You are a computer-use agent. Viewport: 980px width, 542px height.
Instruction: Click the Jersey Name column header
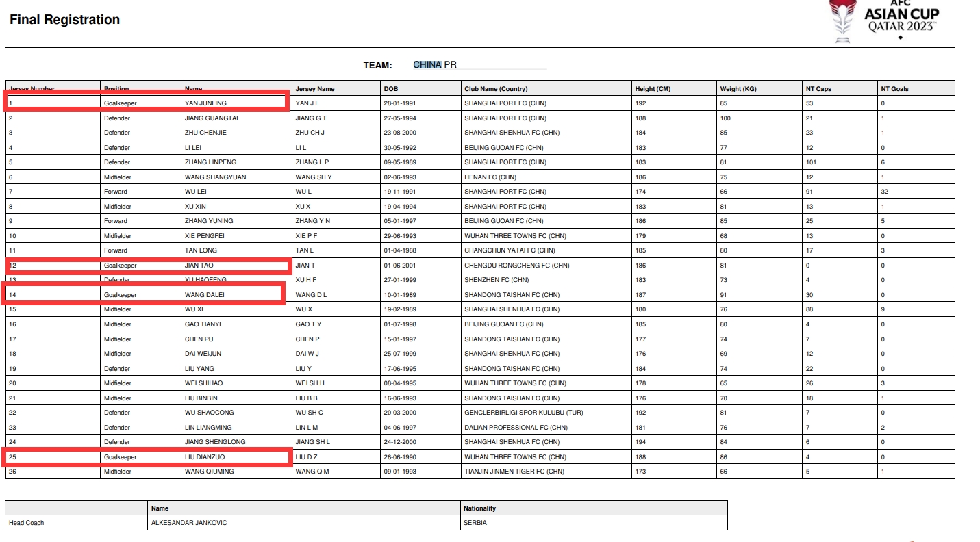pos(315,89)
